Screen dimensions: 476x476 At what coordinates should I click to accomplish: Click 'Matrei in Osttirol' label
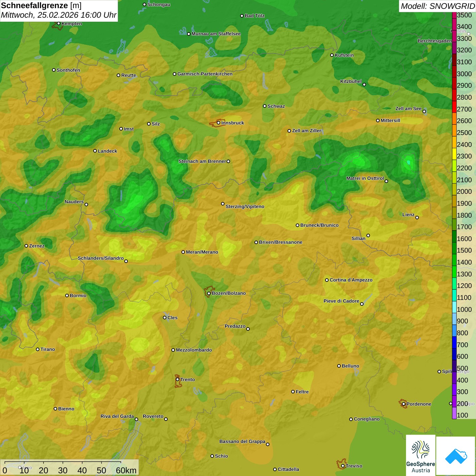click(365, 178)
